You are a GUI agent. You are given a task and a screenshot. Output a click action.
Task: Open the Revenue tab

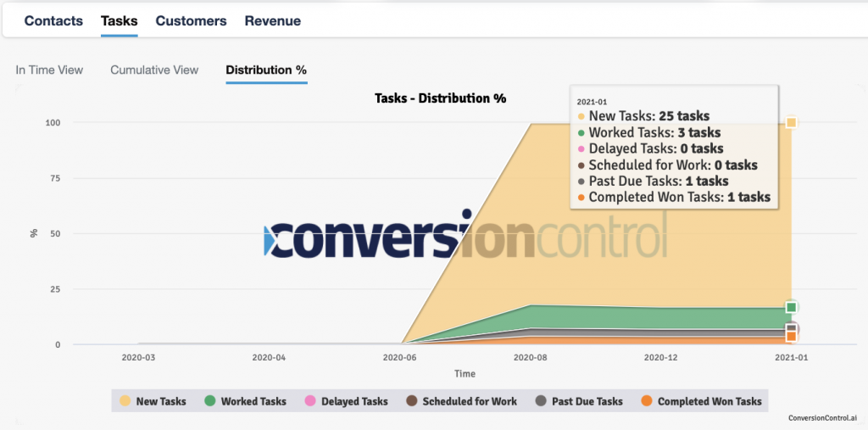(272, 20)
